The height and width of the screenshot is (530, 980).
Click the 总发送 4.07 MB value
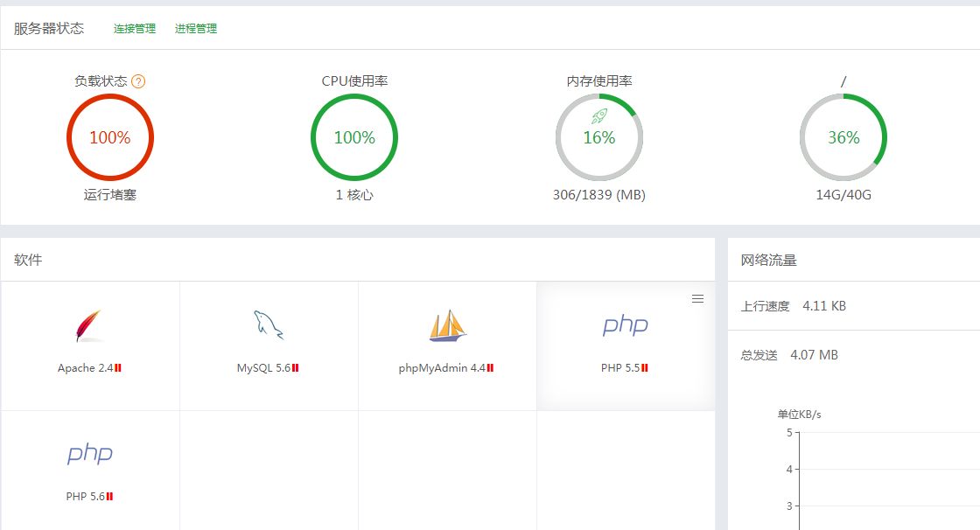(814, 355)
